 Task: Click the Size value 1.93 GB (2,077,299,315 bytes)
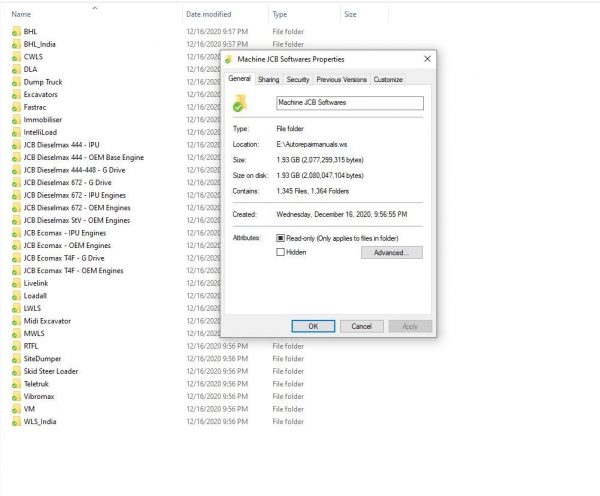click(320, 160)
